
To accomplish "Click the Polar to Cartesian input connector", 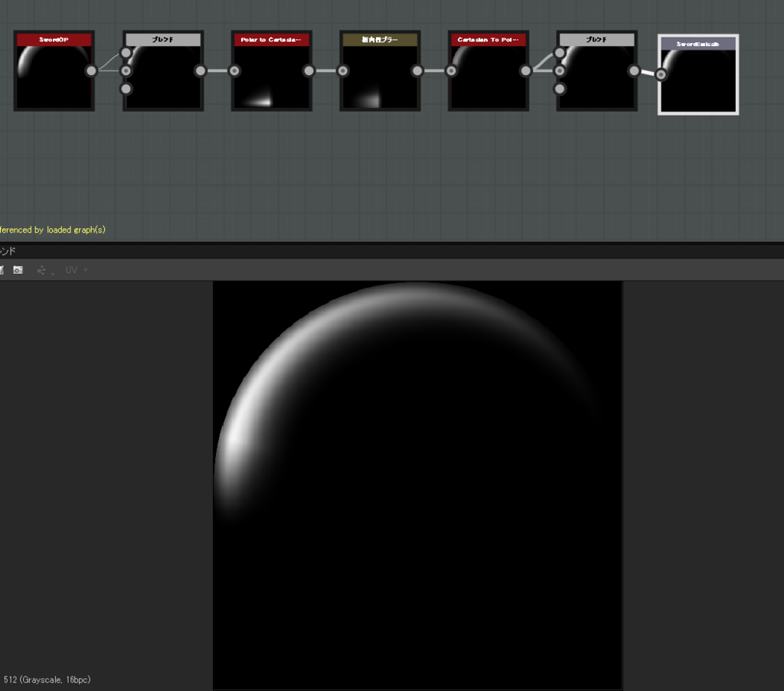I will coord(234,71).
